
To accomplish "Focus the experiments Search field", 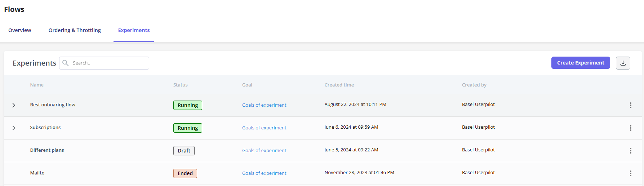I will click(104, 63).
